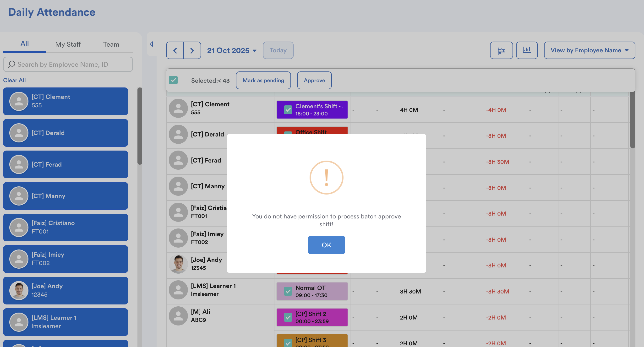Expand the View by Employee Name dropdown
Screen dimensions: 644x347
point(589,50)
